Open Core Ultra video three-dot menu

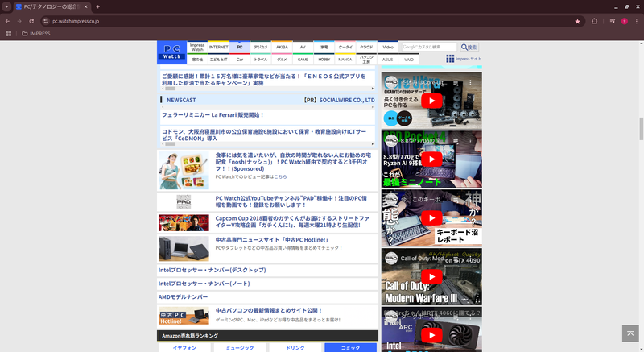click(470, 82)
